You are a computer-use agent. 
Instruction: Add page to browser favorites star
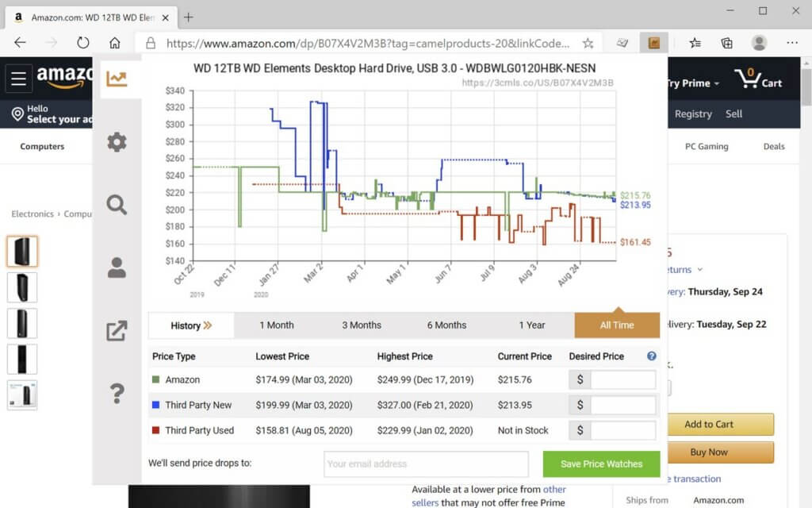tap(588, 44)
